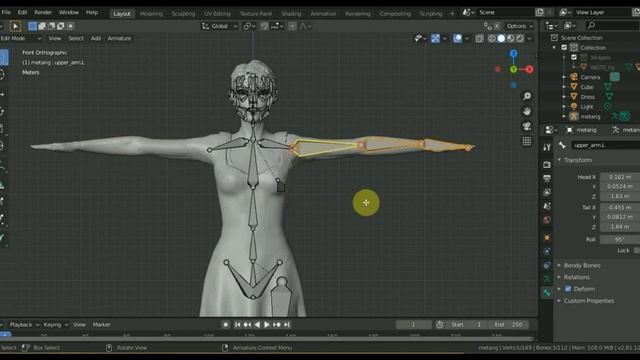Open the Object properties tab icon

click(x=547, y=238)
